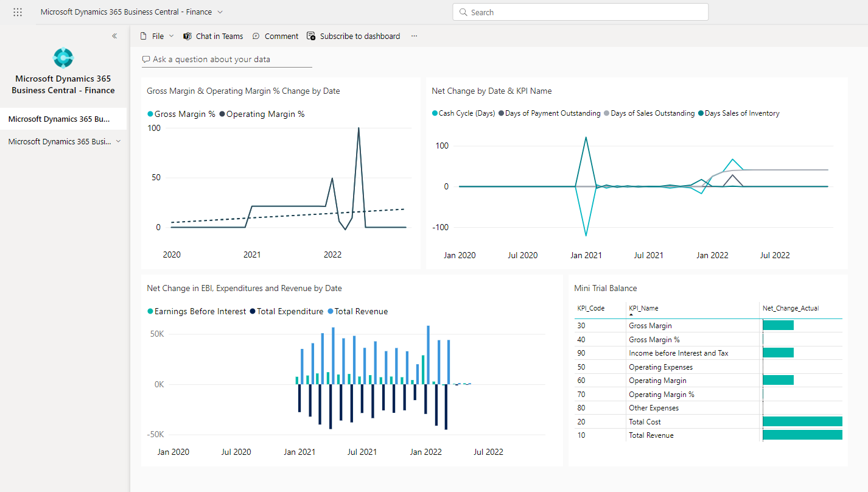Click the Net_Change_Actual column header

pyautogui.click(x=790, y=308)
